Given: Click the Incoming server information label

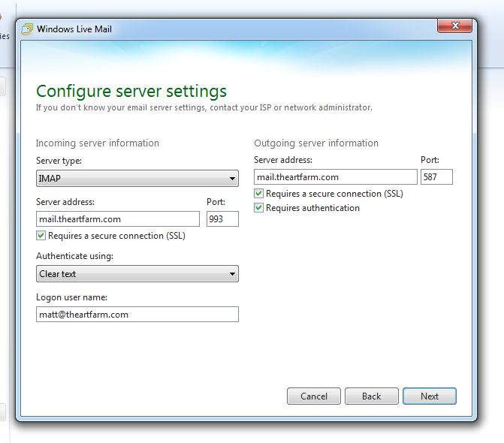Looking at the screenshot, I should [x=98, y=143].
